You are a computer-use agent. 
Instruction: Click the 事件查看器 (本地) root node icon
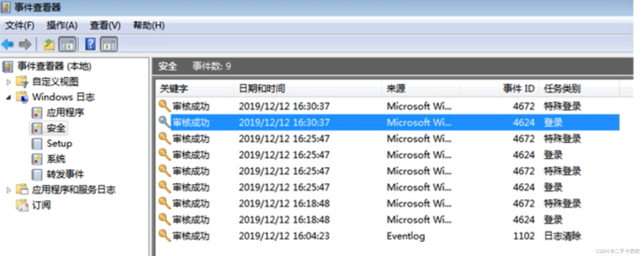coord(8,67)
